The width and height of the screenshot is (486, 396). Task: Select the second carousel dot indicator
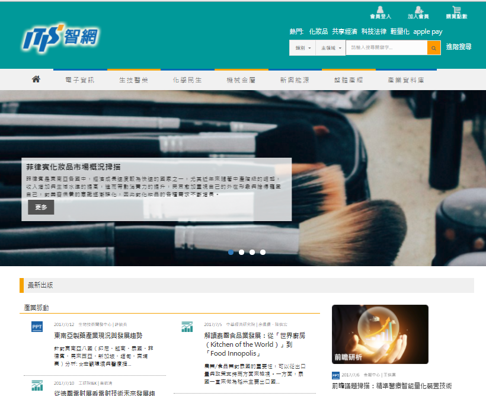[x=241, y=252]
